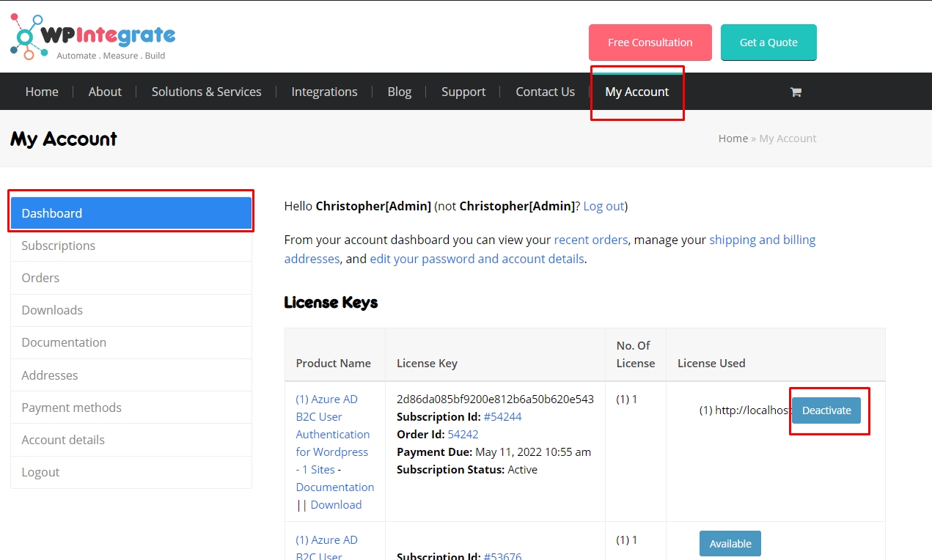The width and height of the screenshot is (932, 560).
Task: Click the My Account breadcrumb text
Action: coord(788,139)
